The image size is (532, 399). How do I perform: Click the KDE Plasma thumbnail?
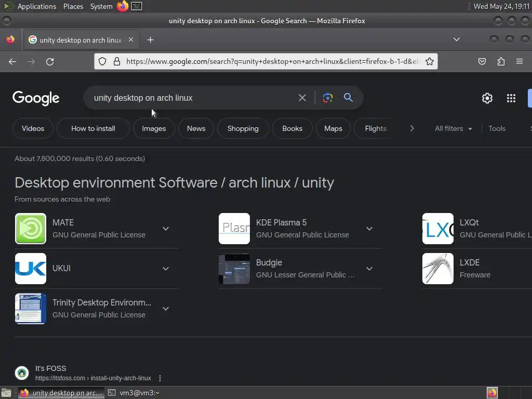tap(234, 229)
